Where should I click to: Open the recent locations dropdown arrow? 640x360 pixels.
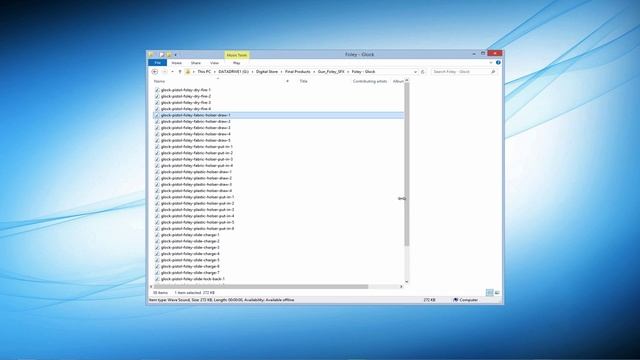(172, 72)
